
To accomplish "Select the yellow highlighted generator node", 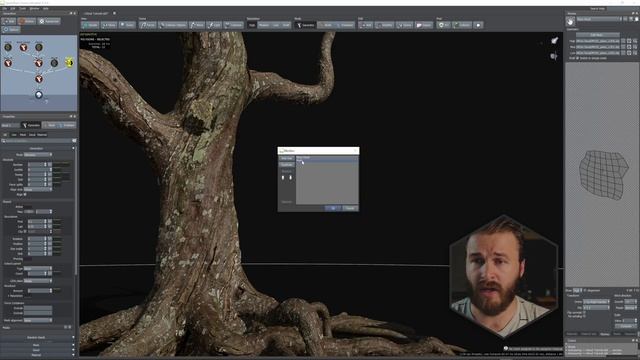I will pyautogui.click(x=69, y=62).
